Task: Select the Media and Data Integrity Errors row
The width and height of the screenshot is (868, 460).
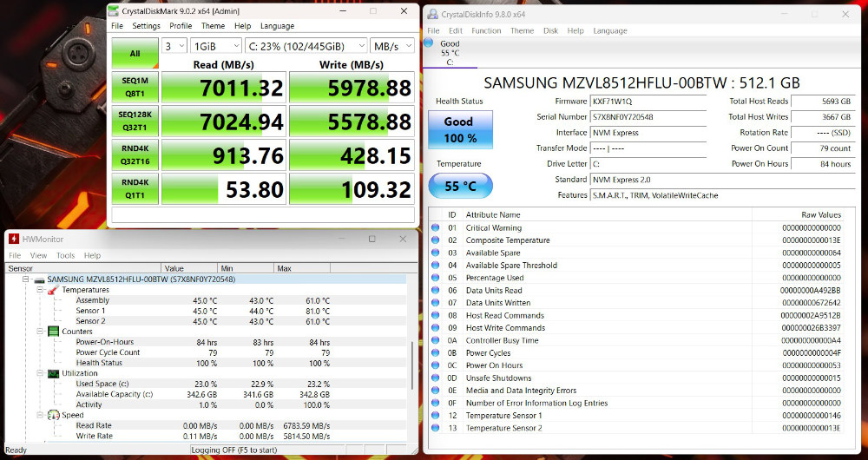Action: coord(636,391)
